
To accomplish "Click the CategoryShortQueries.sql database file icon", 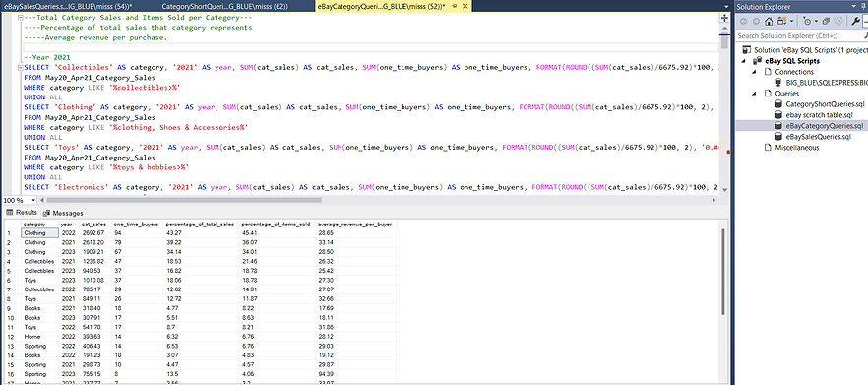I will 779,104.
